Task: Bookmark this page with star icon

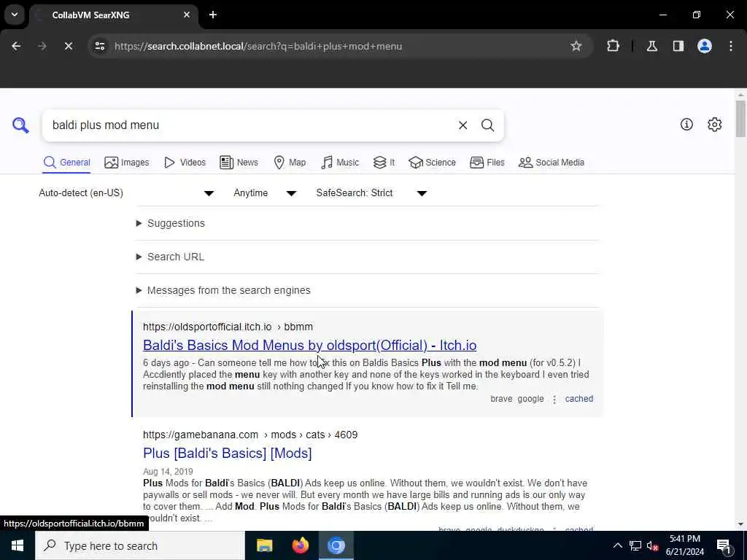Action: pyautogui.click(x=576, y=46)
